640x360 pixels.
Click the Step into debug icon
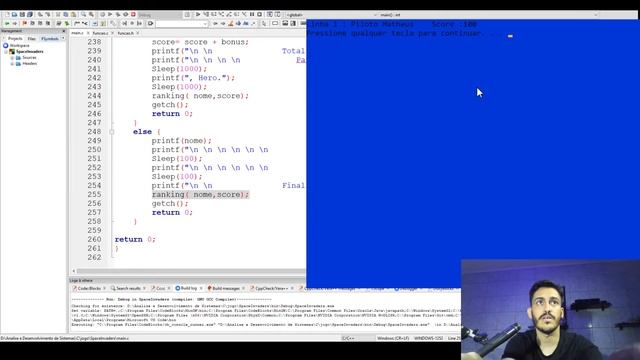point(221,14)
